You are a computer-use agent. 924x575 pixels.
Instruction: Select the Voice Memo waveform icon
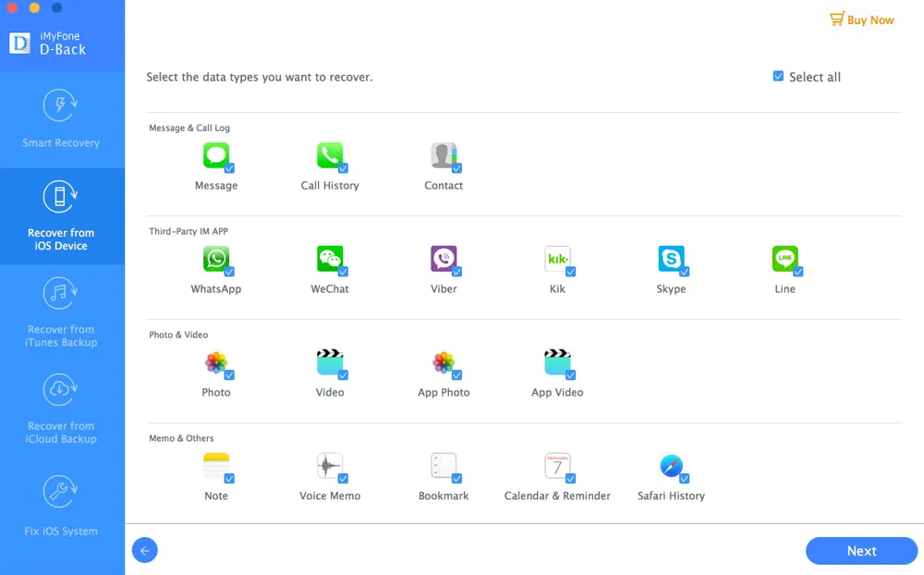pyautogui.click(x=329, y=466)
